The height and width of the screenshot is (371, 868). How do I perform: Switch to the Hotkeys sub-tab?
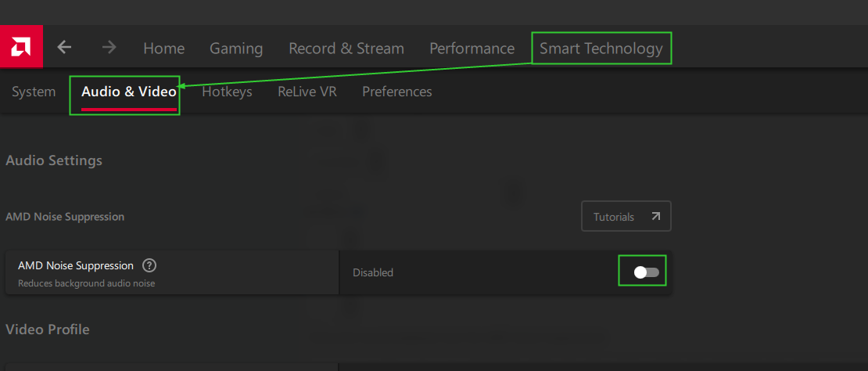coord(227,92)
